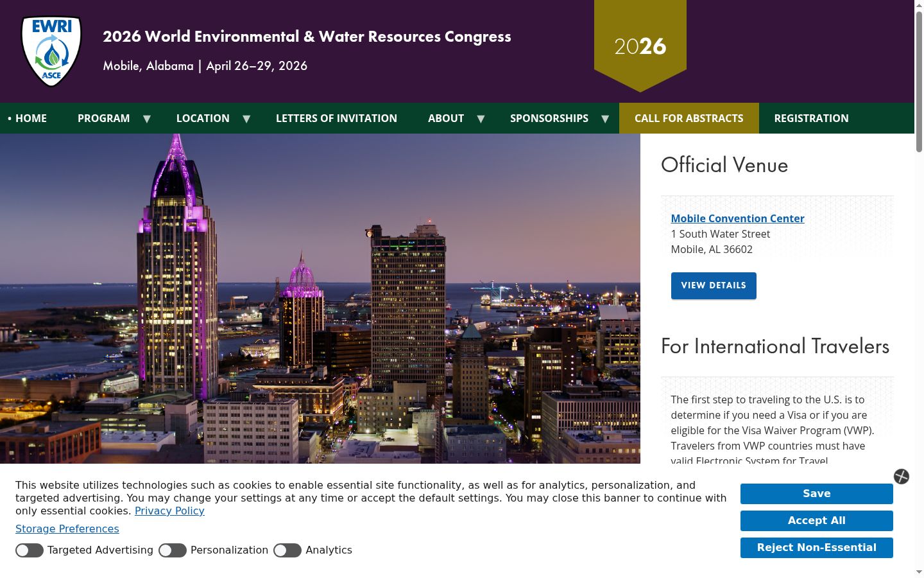Click the scrollbar down arrow

pyautogui.click(x=919, y=572)
